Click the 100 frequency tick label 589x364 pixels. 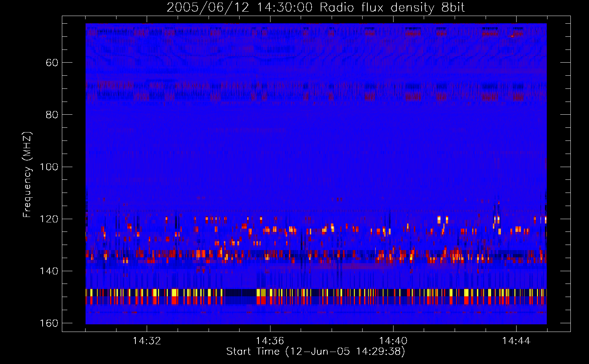[49, 167]
